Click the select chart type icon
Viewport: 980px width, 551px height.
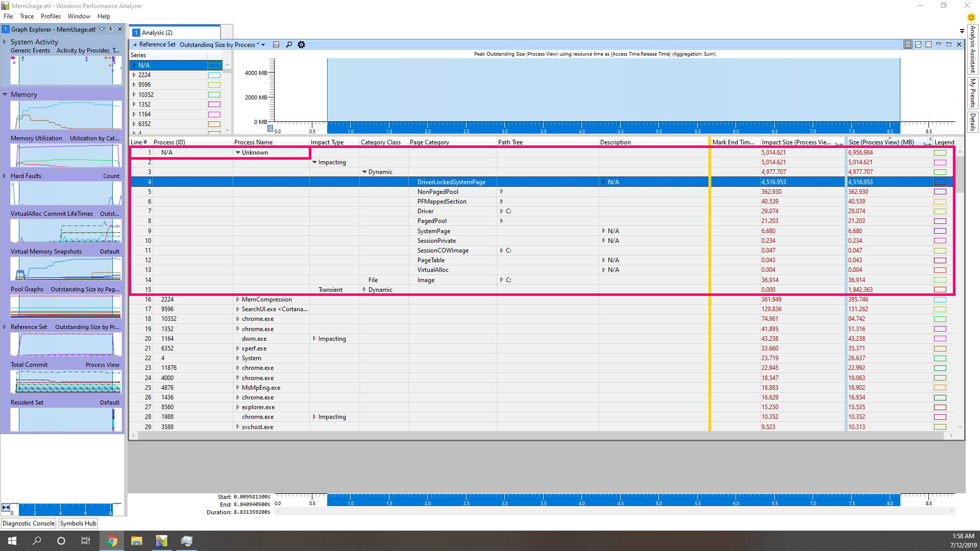[x=276, y=45]
